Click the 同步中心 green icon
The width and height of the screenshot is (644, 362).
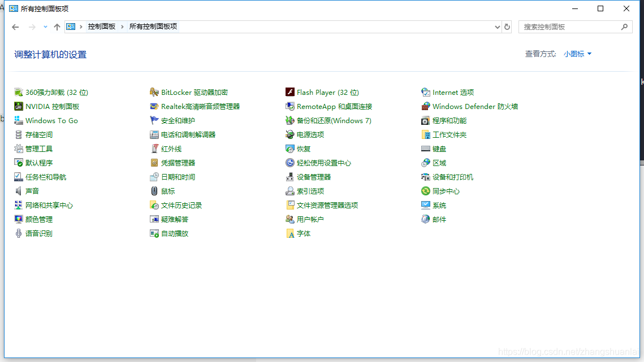click(426, 191)
